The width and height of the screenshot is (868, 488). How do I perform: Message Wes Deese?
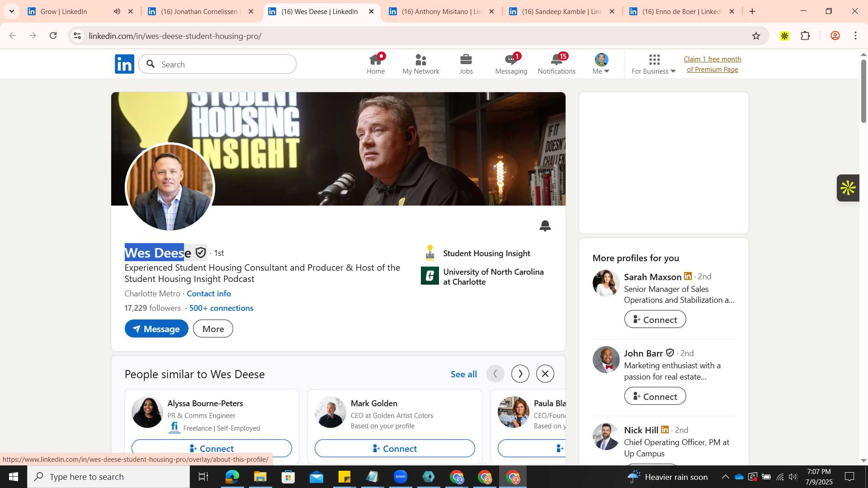click(x=156, y=328)
